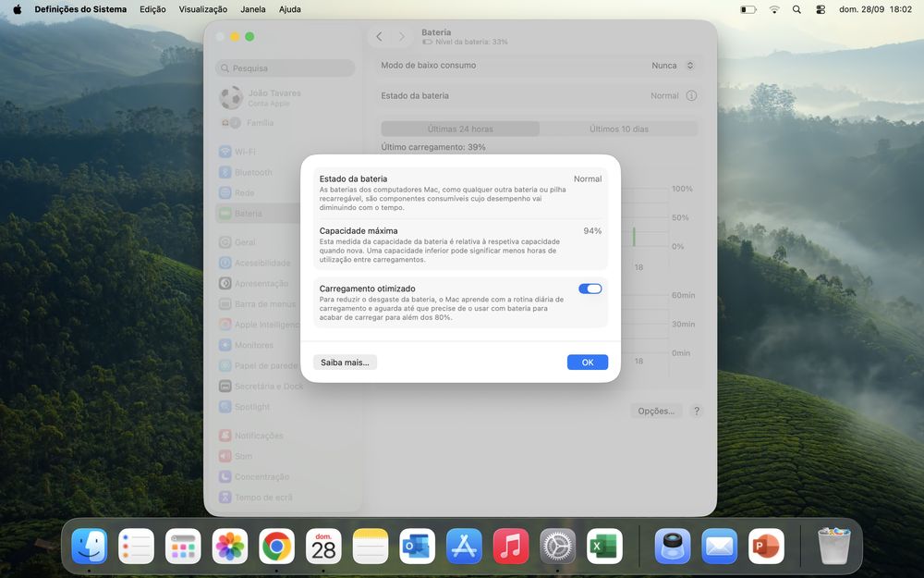The image size is (924, 578).
Task: Switch to Últimas 24 horas tab
Action: point(460,129)
